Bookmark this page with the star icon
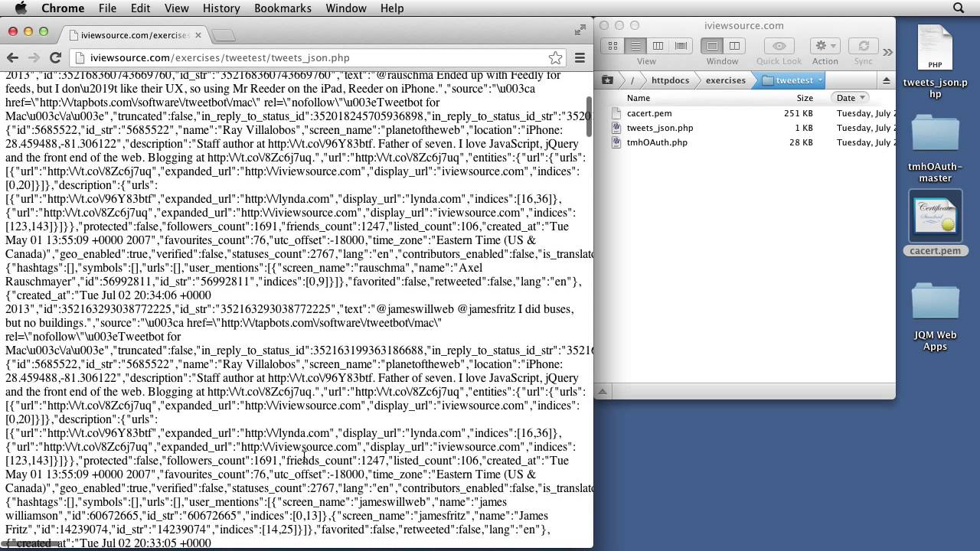This screenshot has width=980, height=551. point(556,57)
